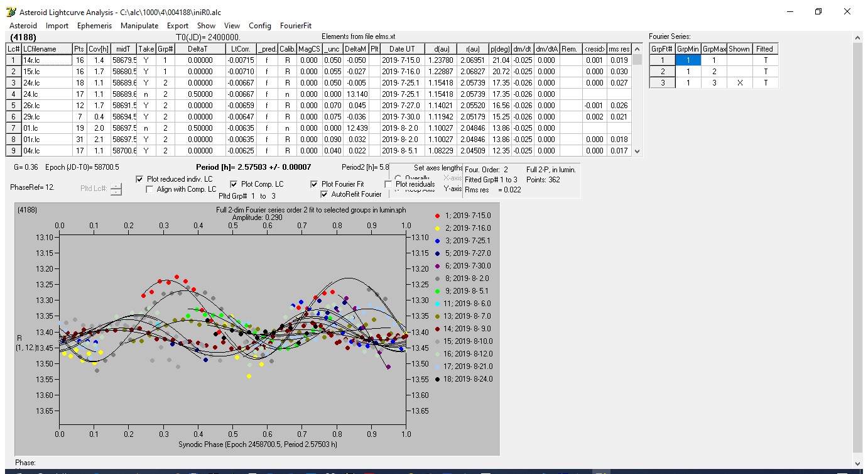The image size is (868, 474).
Task: Select row header 4 in lightcurve table
Action: click(14, 94)
